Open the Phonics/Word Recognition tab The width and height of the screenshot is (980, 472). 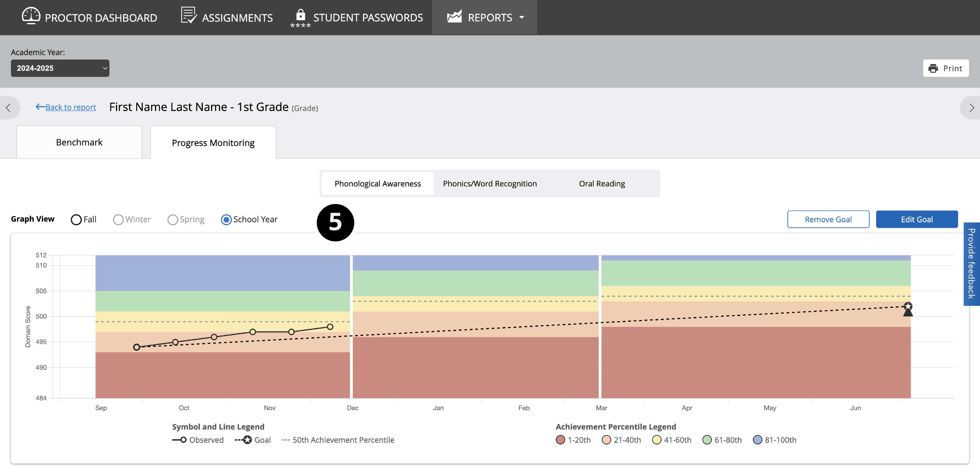pos(490,184)
